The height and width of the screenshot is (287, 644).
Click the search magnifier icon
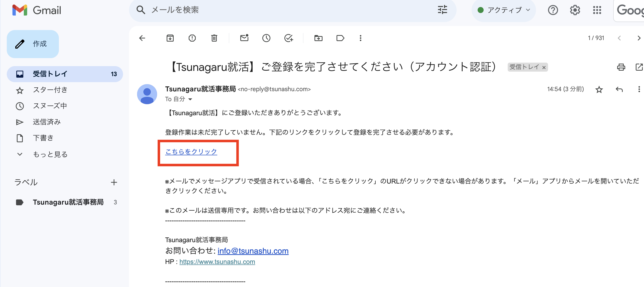pos(141,10)
